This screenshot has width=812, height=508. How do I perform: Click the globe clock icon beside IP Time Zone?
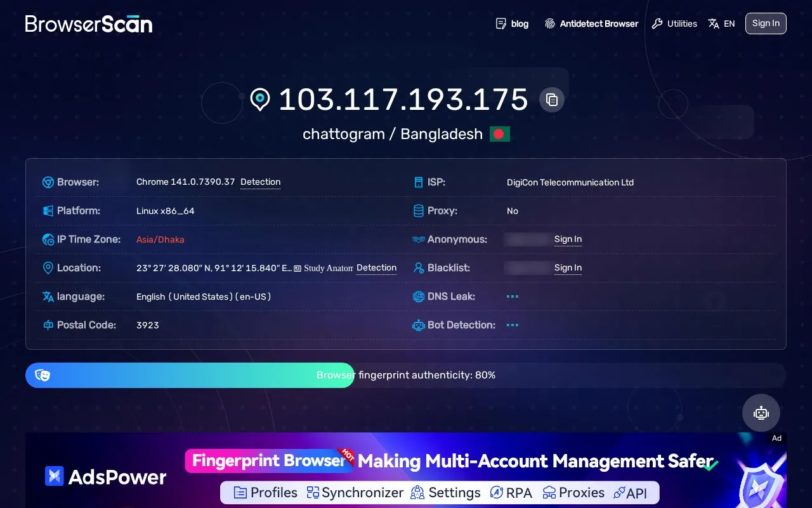click(x=48, y=239)
